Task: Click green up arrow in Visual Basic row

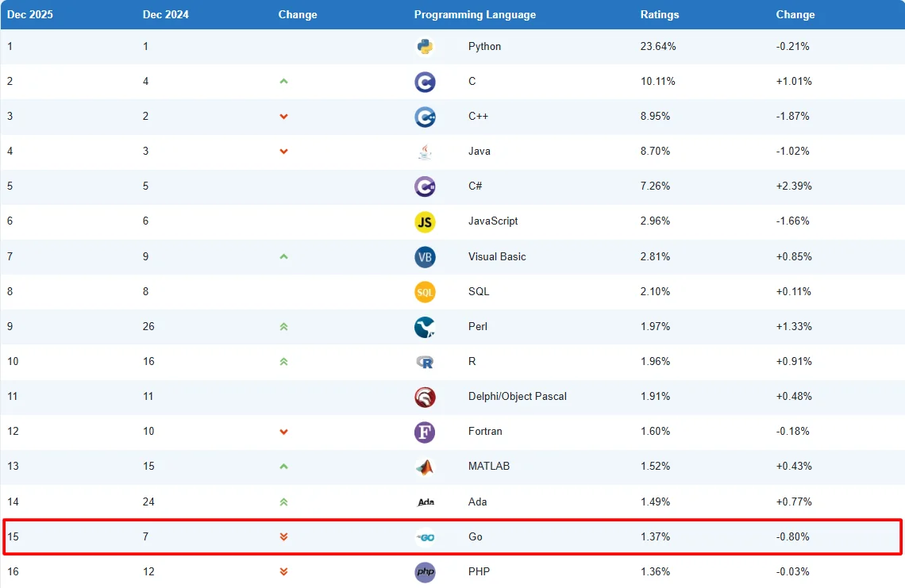Action: pos(283,257)
